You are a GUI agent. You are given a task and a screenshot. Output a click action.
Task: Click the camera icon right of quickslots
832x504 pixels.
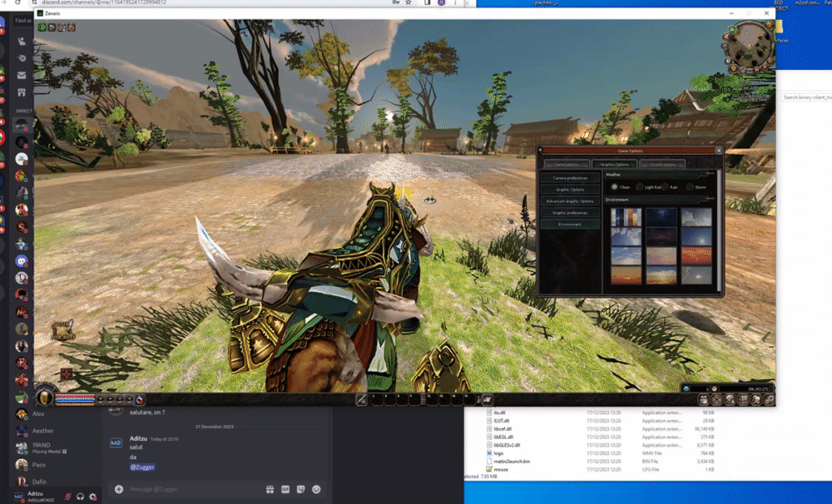tap(487, 399)
